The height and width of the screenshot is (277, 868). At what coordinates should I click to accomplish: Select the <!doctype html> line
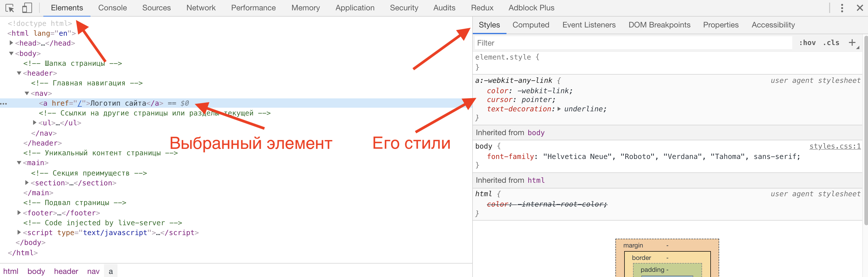point(40,24)
